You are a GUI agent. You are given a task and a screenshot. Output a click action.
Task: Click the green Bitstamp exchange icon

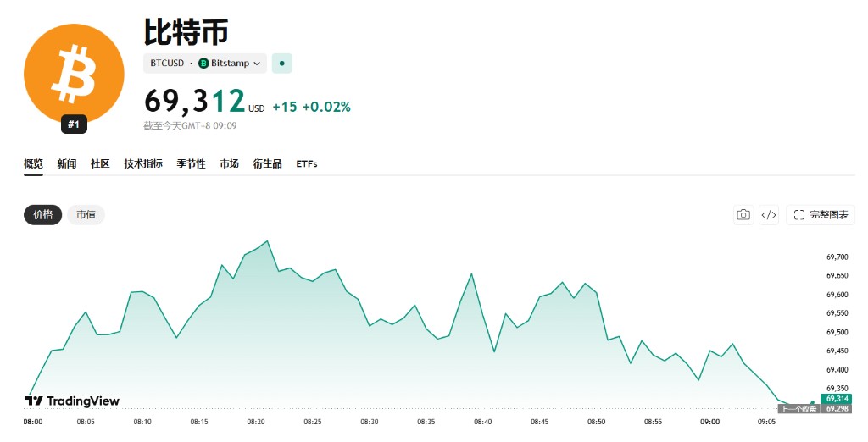tap(203, 64)
